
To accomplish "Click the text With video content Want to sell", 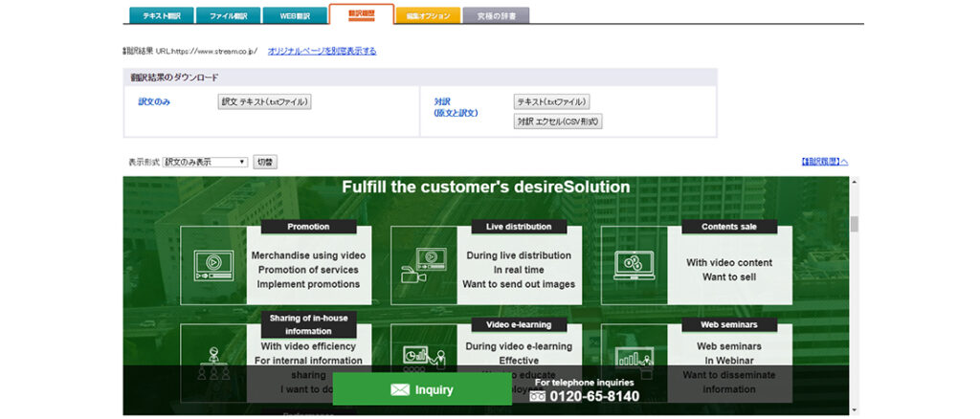I will pos(728,270).
